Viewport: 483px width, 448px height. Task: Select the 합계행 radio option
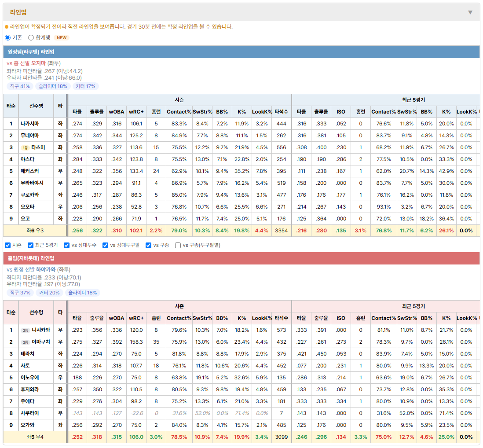[31, 37]
